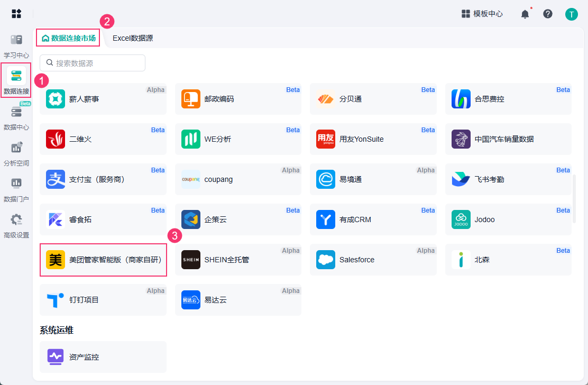Focus the 搜索数据源 search field
The height and width of the screenshot is (385, 588).
pyautogui.click(x=93, y=63)
